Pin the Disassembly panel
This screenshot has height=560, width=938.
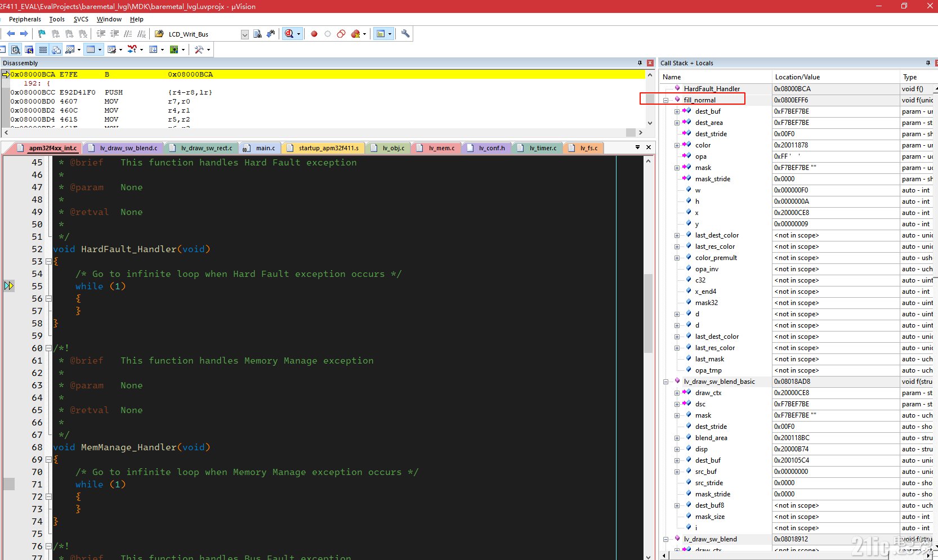coord(640,63)
